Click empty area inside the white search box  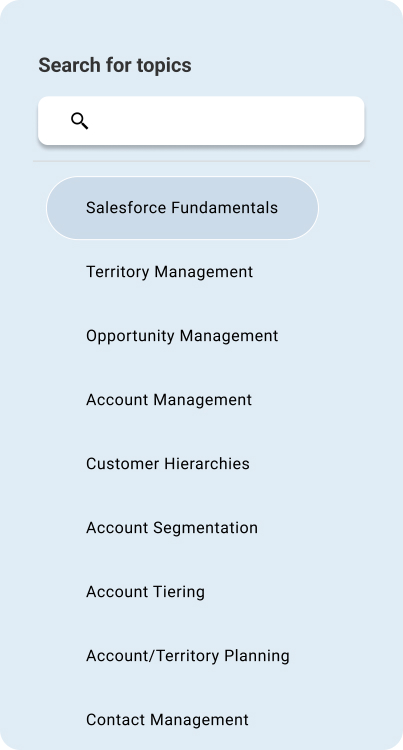click(x=229, y=121)
